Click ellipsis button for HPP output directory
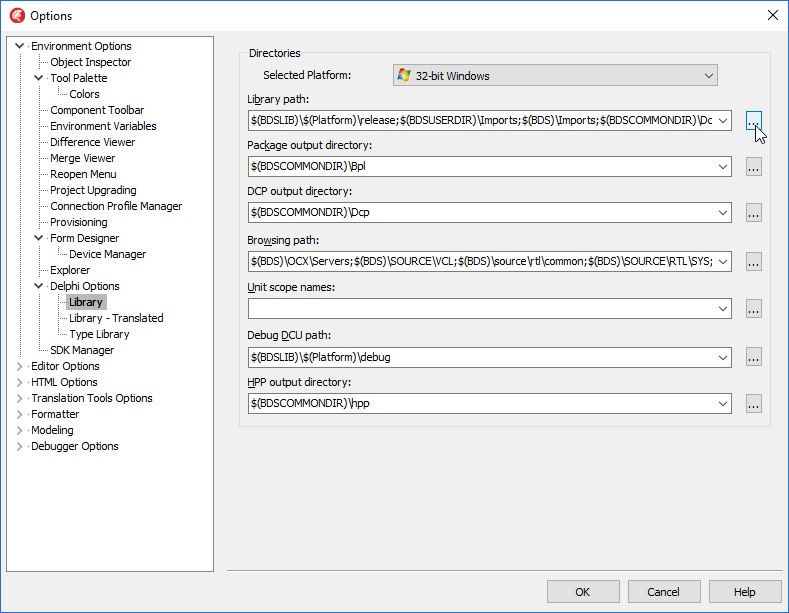This screenshot has height=613, width=789. coord(754,404)
